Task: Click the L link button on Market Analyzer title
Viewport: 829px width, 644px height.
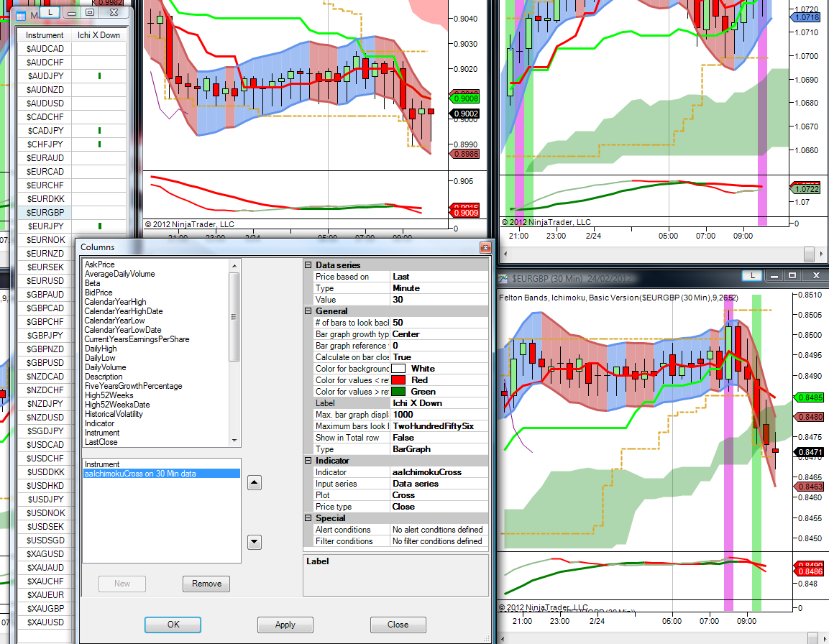Action: pyautogui.click(x=50, y=11)
